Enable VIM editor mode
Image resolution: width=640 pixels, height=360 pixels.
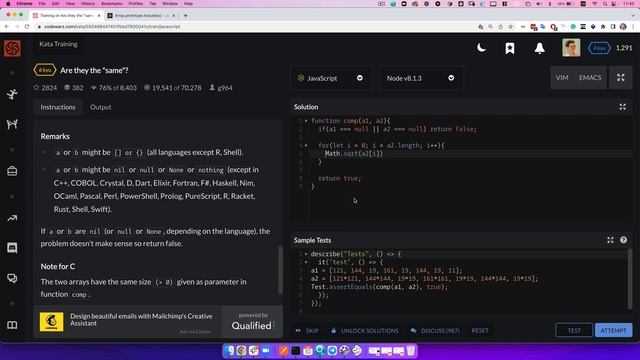click(562, 78)
